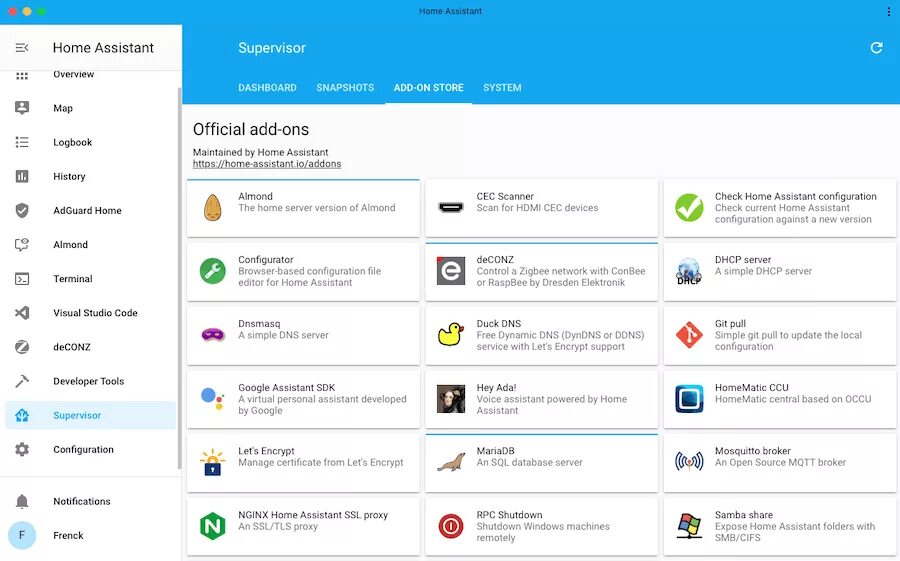The width and height of the screenshot is (900, 561).
Task: Open the three-dot overflow menu in title bar
Action: tap(889, 11)
